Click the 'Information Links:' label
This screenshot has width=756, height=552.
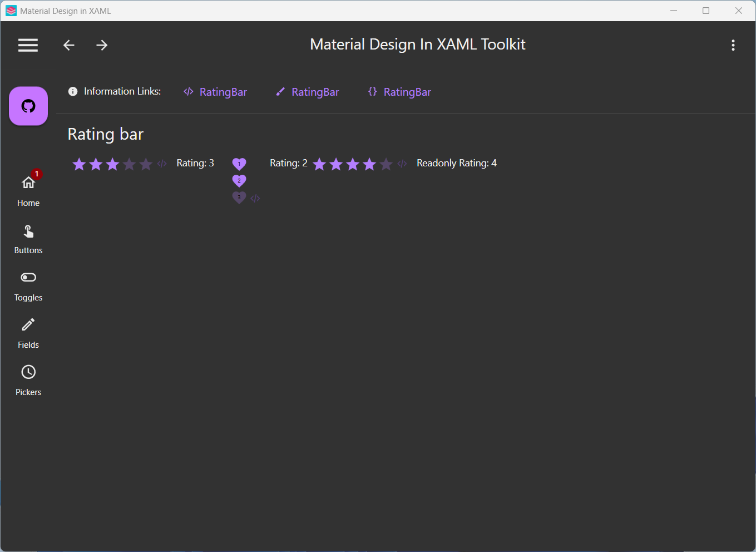(x=122, y=91)
